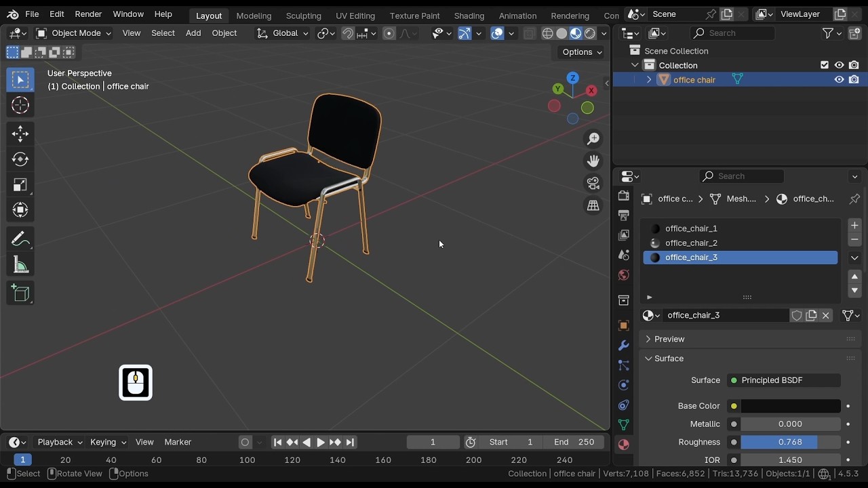868x488 pixels.
Task: Toggle the camera view icon
Action: [593, 184]
